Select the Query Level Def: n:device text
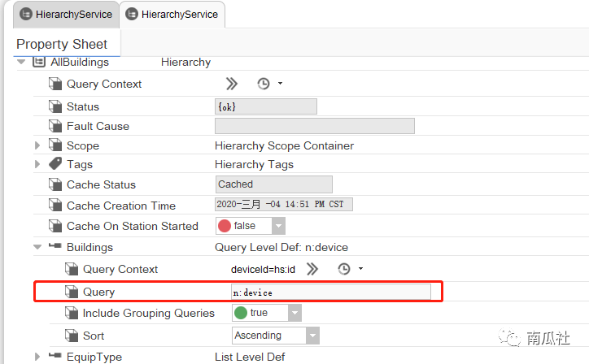 pyautogui.click(x=281, y=247)
